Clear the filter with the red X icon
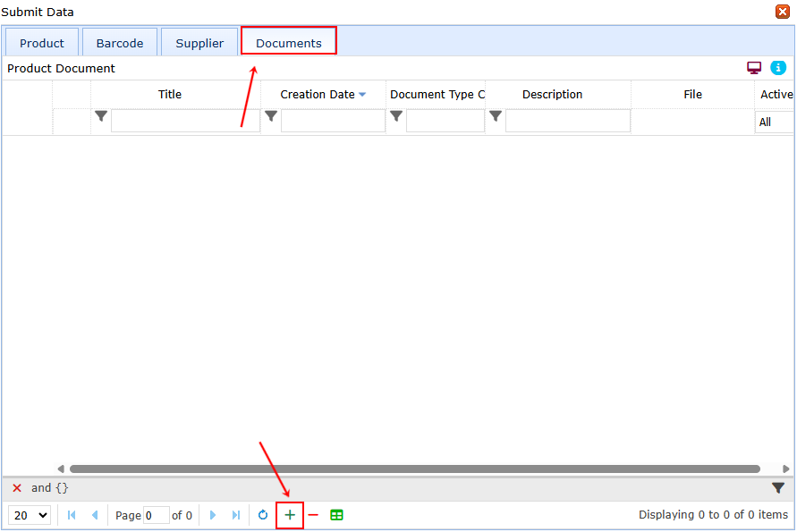 coord(16,487)
